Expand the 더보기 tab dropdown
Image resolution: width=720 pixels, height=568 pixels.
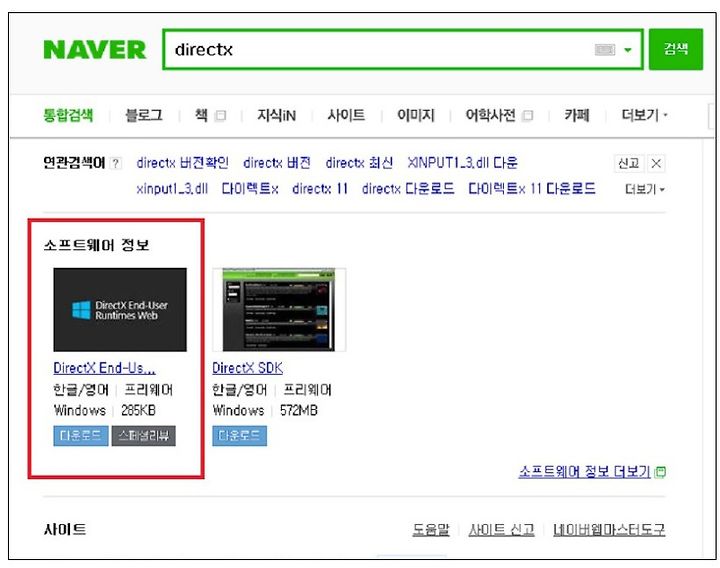pos(644,115)
